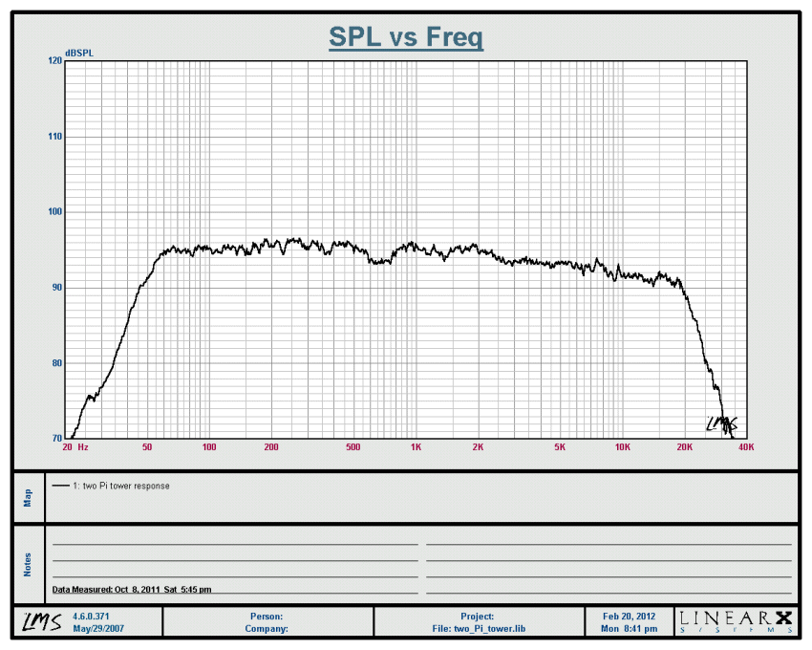The width and height of the screenshot is (812, 650).
Task: Click the black legend line sample
Action: tap(61, 486)
